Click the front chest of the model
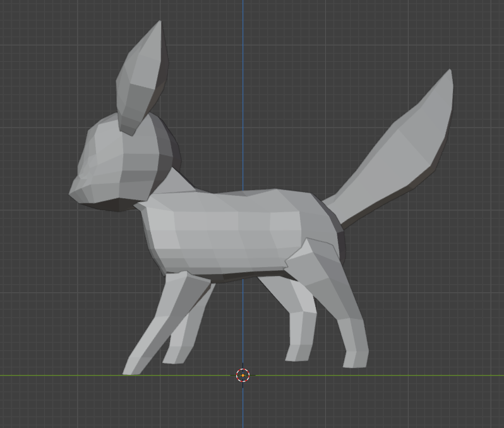Screen dimensions: 504x428 coord(150,227)
